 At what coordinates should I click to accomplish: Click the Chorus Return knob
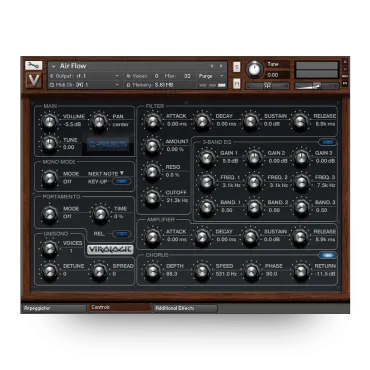coord(301,271)
